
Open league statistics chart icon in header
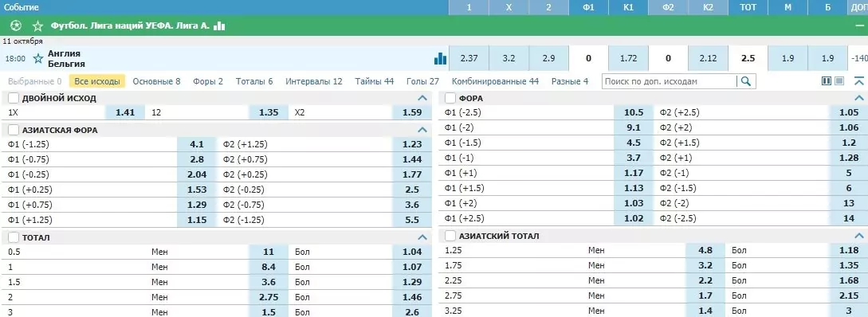click(x=219, y=26)
